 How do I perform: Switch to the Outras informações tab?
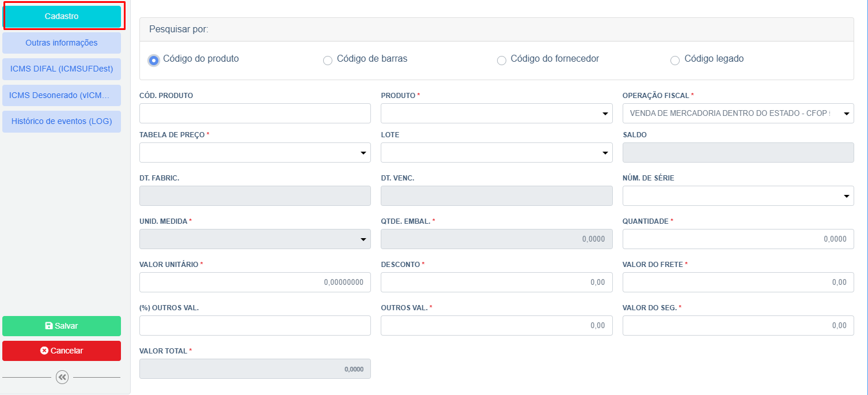[62, 42]
